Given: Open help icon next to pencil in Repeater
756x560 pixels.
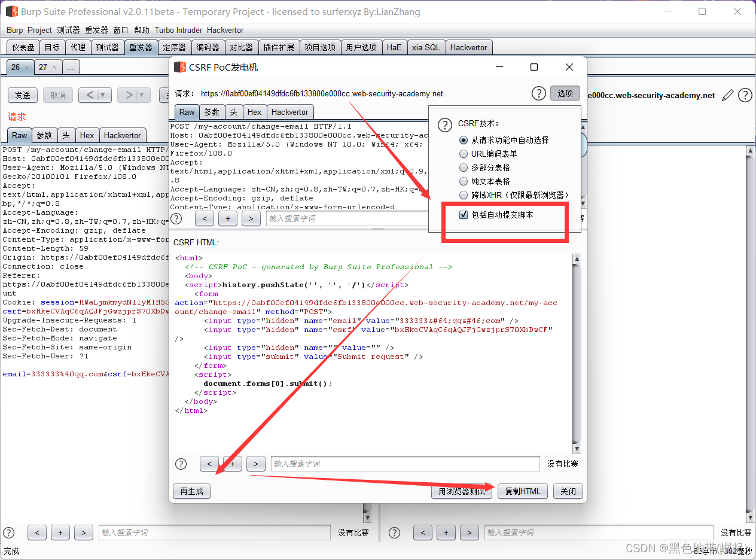Looking at the screenshot, I should 745,95.
